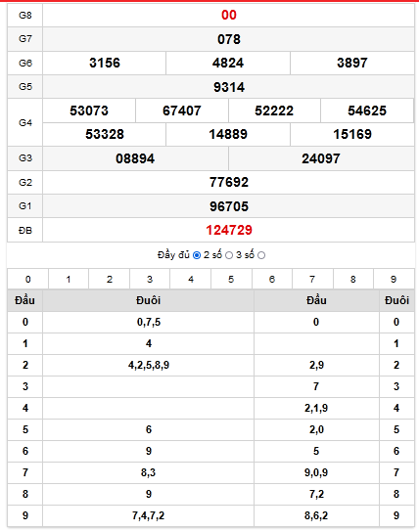Click the G8 prize number 00
Screen dimensions: 419x532
coord(229,15)
